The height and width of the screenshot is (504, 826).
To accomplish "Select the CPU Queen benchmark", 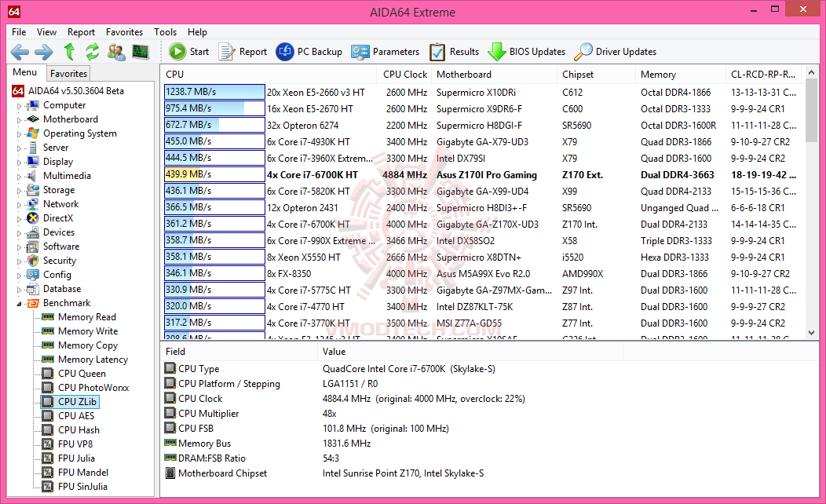I will point(82,374).
